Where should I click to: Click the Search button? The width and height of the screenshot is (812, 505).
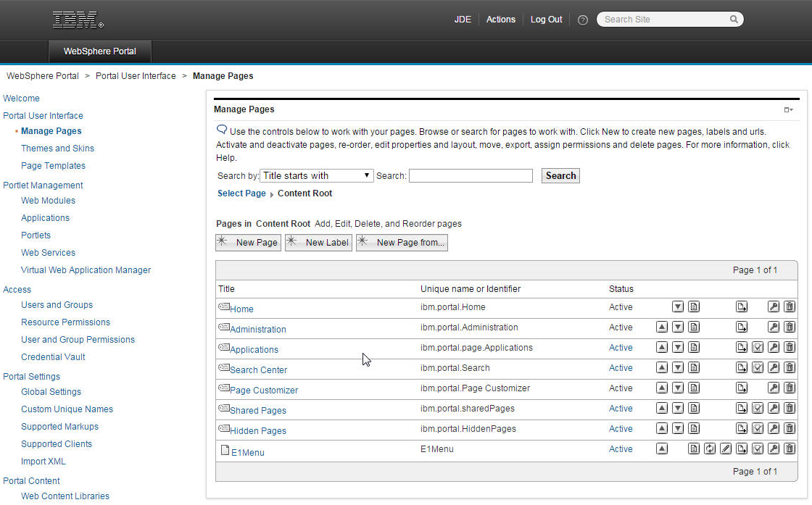tap(560, 175)
